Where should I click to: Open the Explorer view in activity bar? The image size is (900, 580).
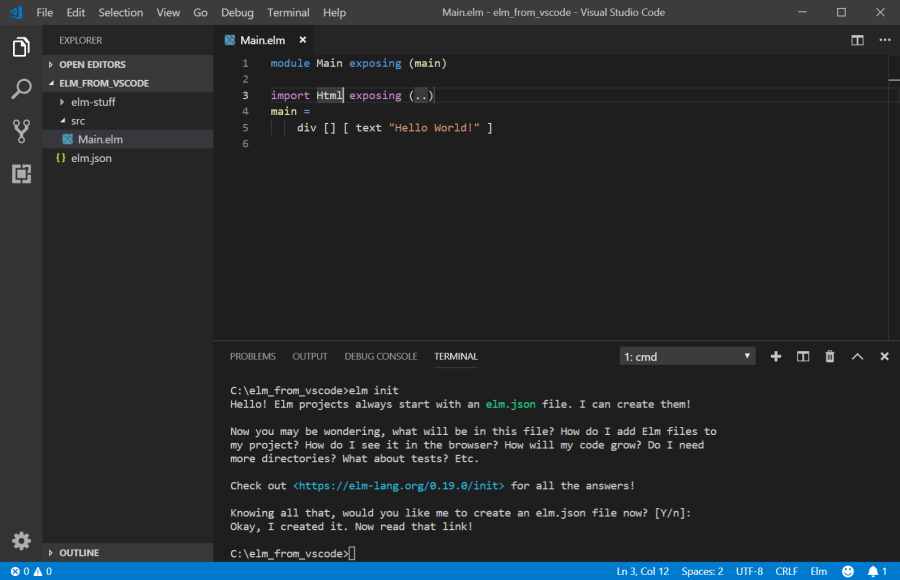point(21,47)
